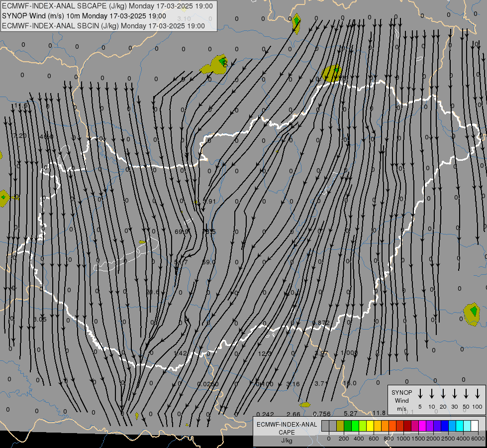487x448 pixels.
Task: Click the map value '11.8'
Action: coord(379,413)
